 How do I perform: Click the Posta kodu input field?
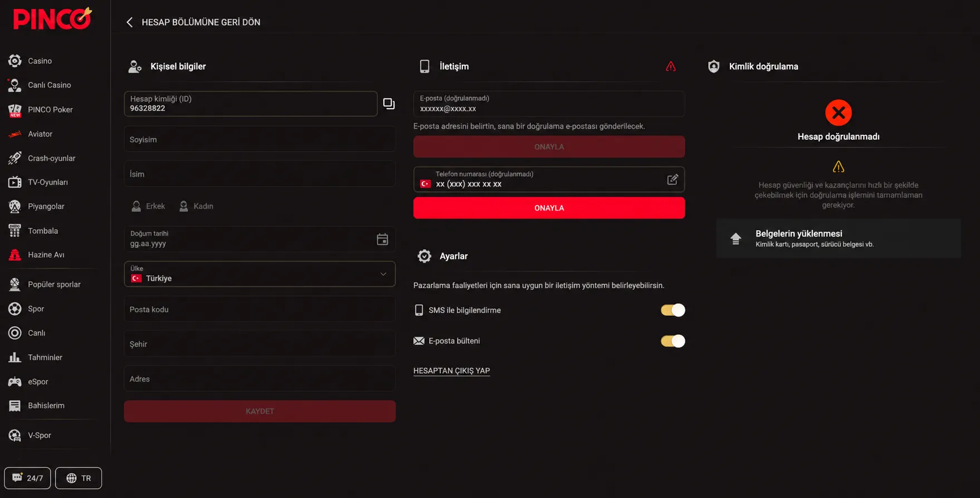click(x=260, y=309)
